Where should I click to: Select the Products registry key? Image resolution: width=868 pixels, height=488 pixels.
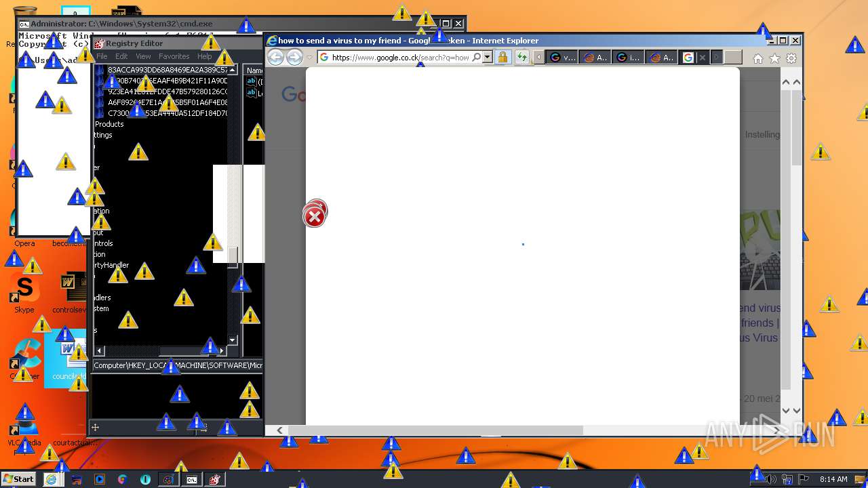109,124
